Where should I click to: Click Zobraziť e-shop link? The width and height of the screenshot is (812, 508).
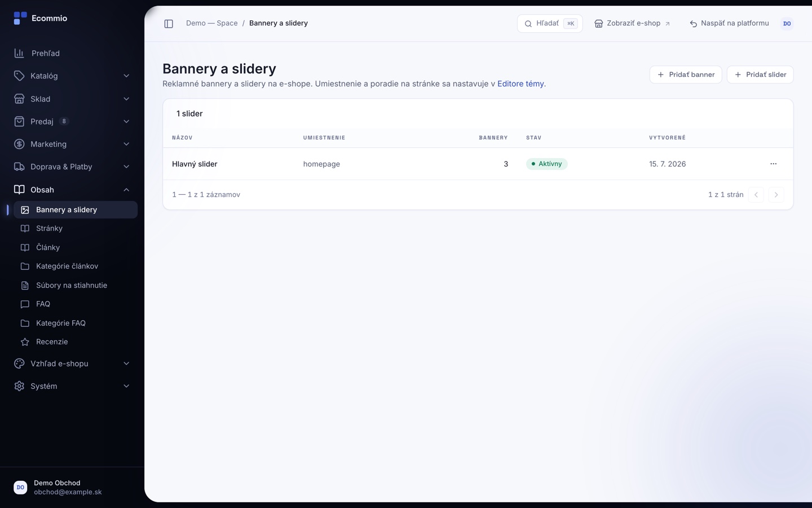click(x=632, y=24)
